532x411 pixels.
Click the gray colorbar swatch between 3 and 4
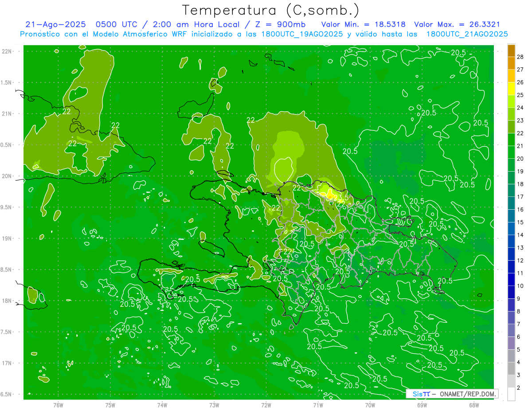[x=511, y=369]
